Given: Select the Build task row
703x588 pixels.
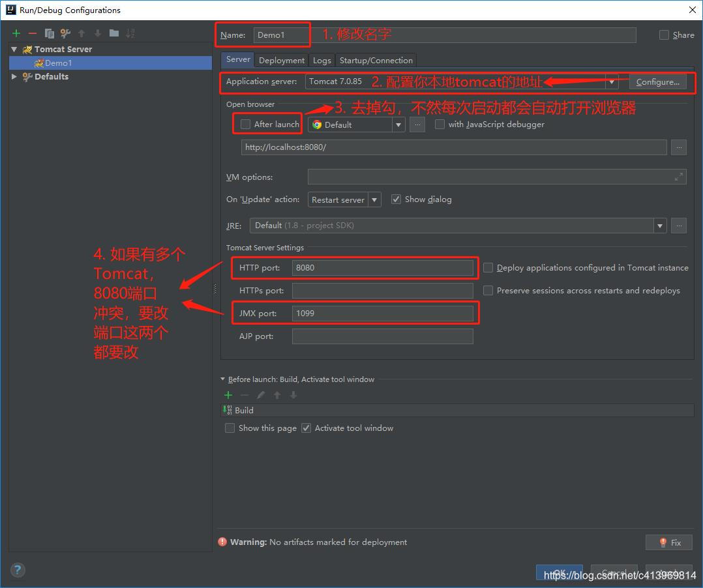Looking at the screenshot, I should [x=458, y=411].
